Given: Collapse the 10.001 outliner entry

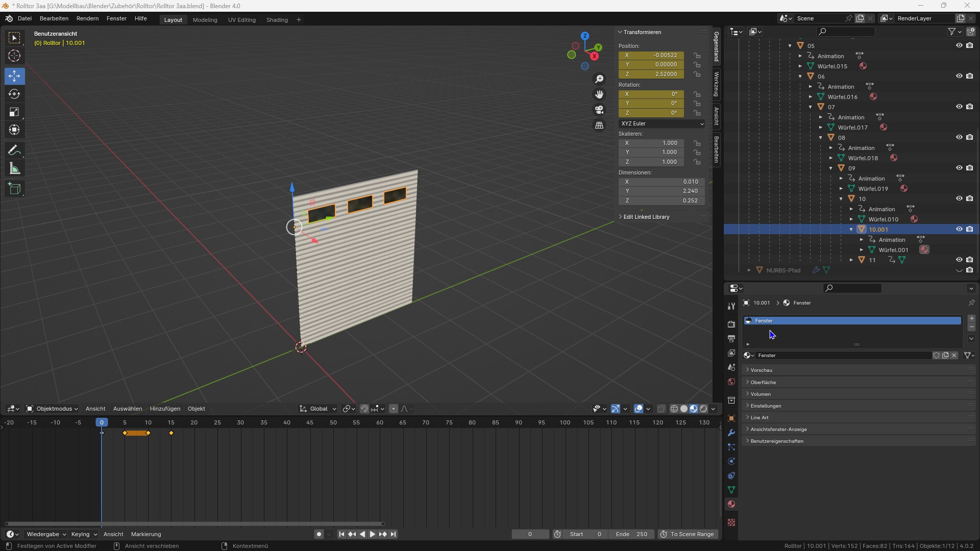Looking at the screenshot, I should (x=851, y=230).
